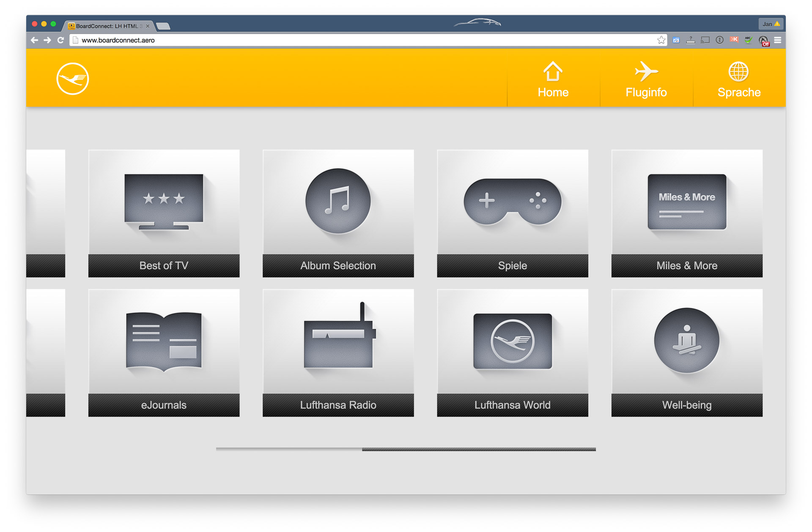Bookmark this page with the star icon
This screenshot has height=532, width=812.
pyautogui.click(x=661, y=40)
